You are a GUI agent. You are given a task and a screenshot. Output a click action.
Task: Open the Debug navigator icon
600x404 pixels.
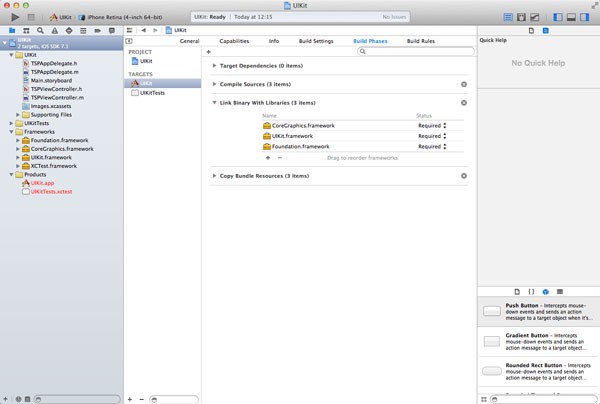pos(83,30)
